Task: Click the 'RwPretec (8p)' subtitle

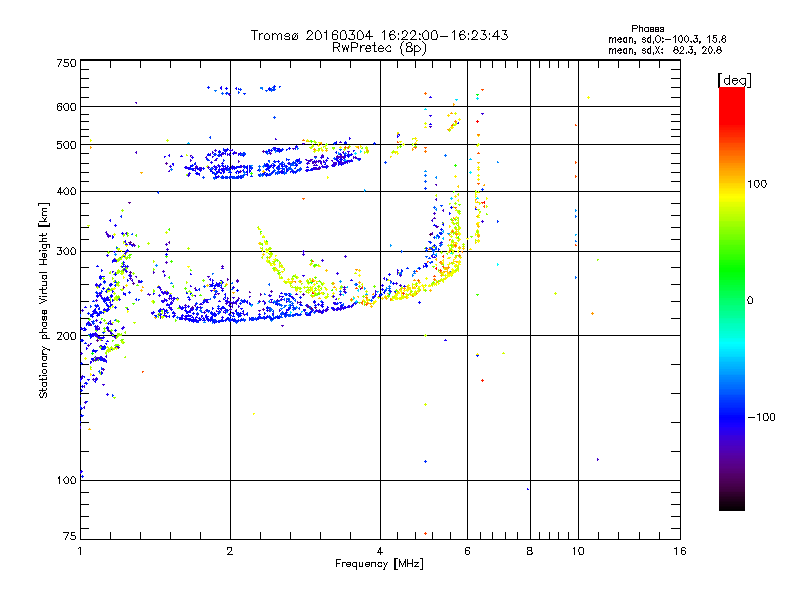Action: tap(379, 48)
